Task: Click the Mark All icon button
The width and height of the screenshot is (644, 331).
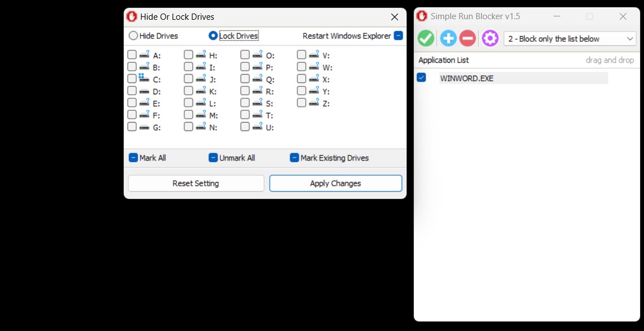Action: [x=133, y=158]
